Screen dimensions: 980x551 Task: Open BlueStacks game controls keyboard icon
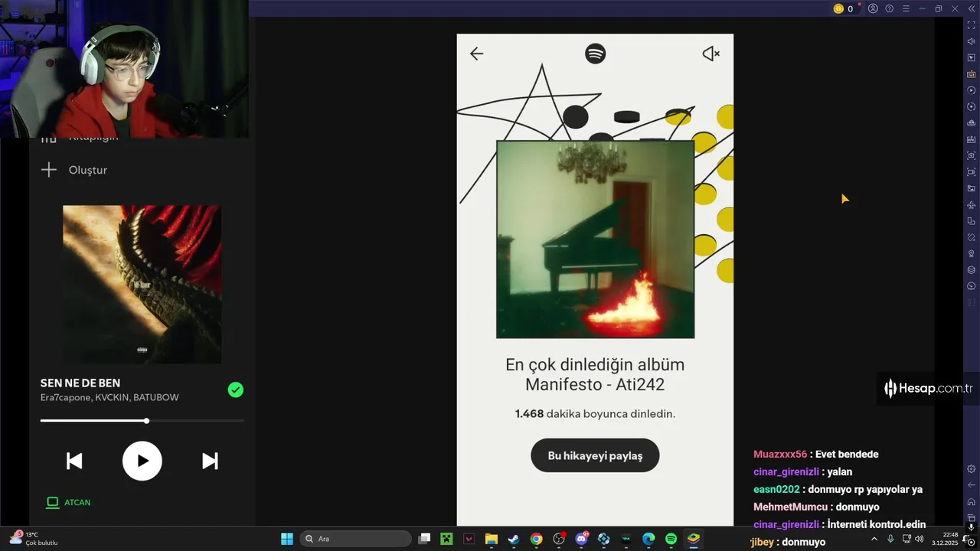point(971,74)
